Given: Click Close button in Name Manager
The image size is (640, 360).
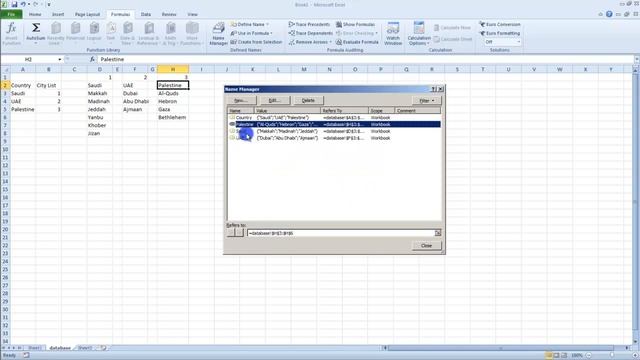Looking at the screenshot, I should [x=426, y=246].
